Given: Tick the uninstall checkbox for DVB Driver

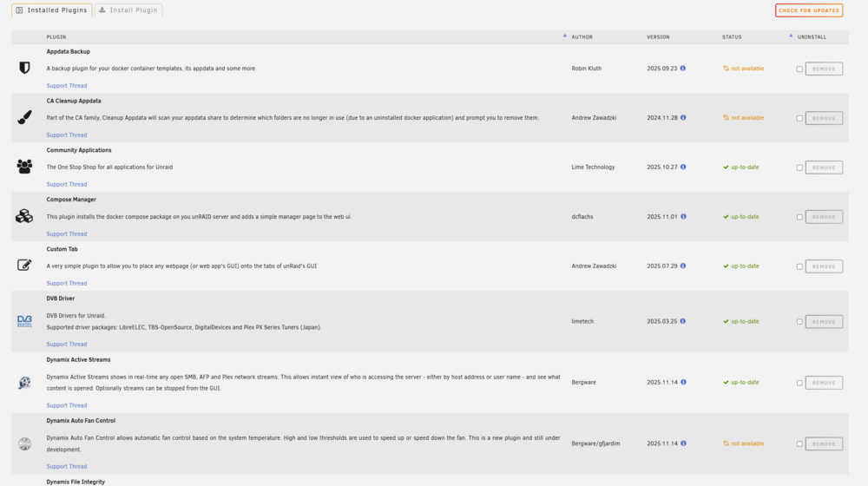Looking at the screenshot, I should (x=799, y=322).
